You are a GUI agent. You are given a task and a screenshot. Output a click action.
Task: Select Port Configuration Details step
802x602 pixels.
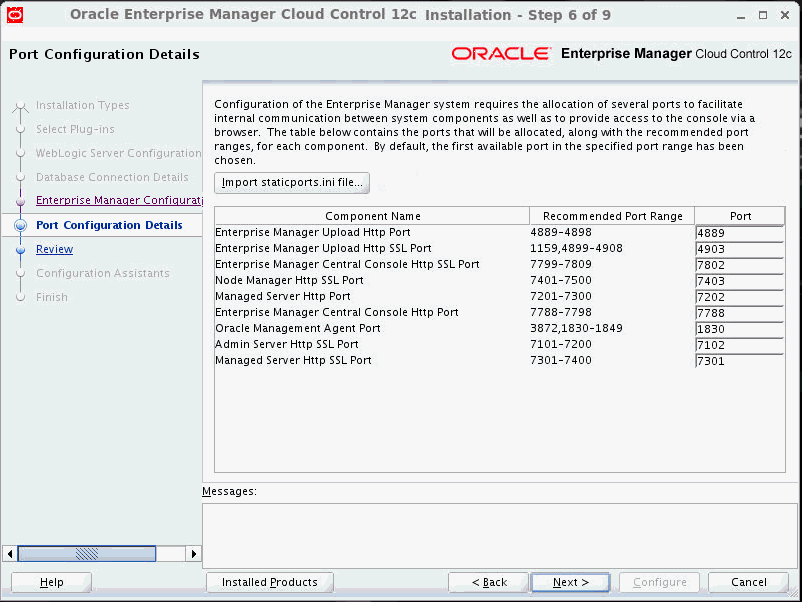(109, 225)
